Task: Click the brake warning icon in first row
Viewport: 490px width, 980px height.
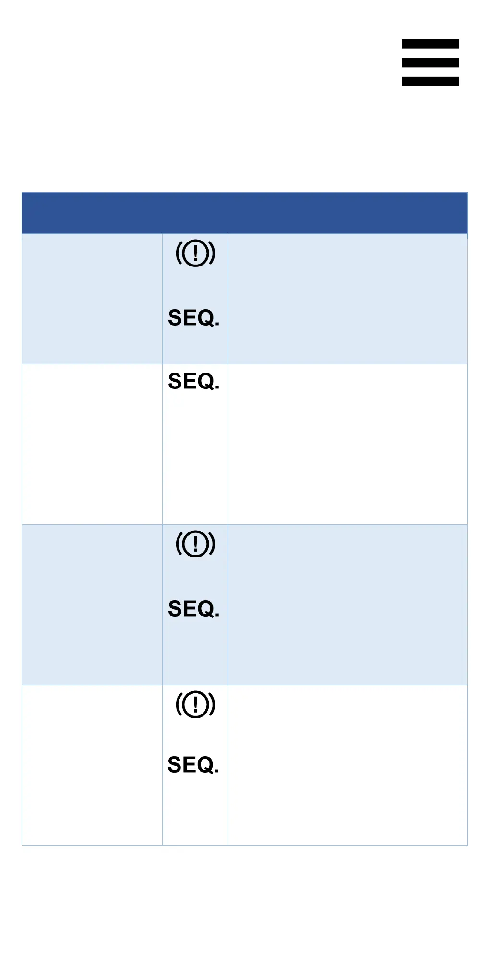Action: pyautogui.click(x=195, y=253)
